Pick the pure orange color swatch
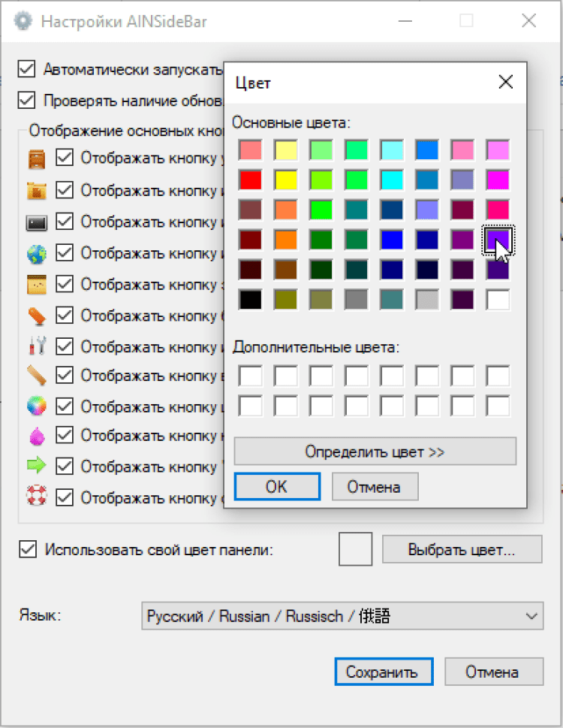563x728 pixels. 286,240
